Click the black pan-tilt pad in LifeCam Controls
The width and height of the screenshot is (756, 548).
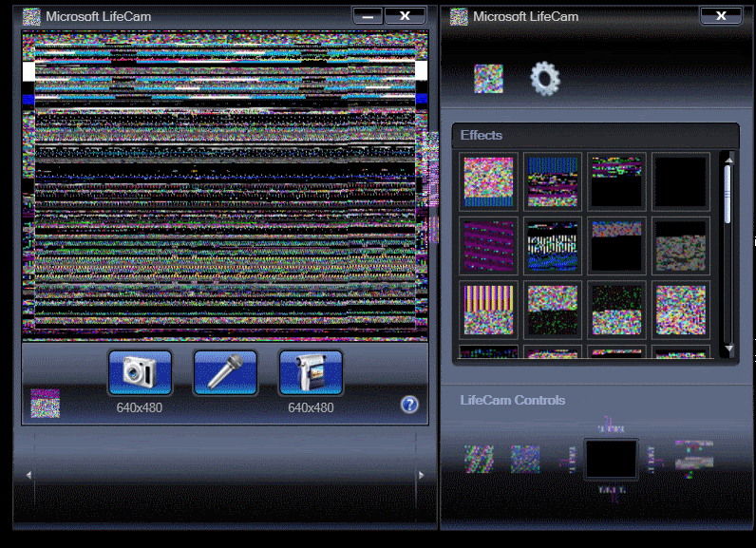(611, 460)
